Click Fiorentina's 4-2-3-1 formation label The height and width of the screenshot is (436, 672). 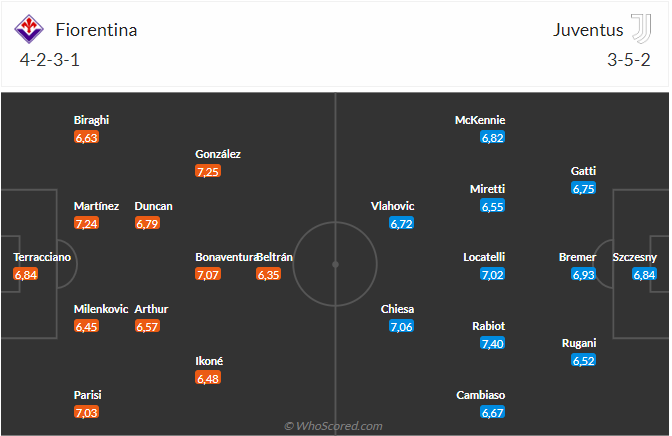coord(51,59)
